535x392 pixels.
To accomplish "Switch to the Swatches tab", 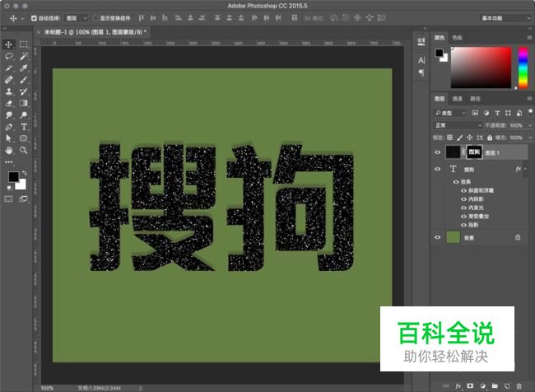I will 457,38.
